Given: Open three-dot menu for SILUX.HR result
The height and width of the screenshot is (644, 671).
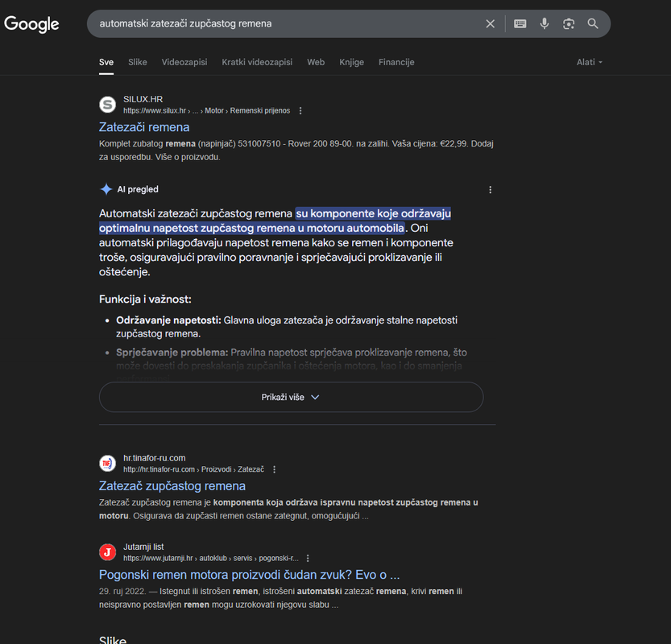Looking at the screenshot, I should [300, 111].
